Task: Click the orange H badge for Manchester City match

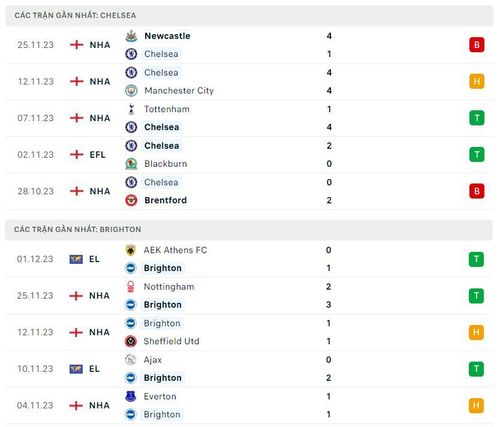Action: (477, 81)
